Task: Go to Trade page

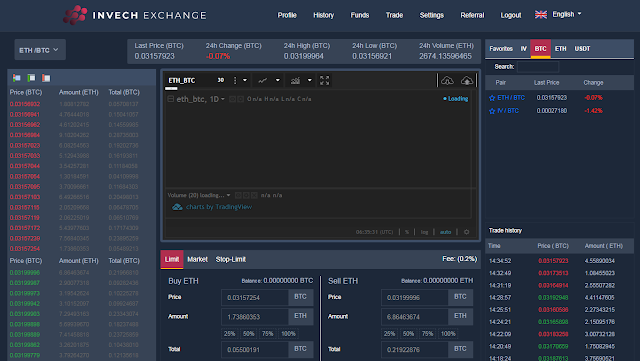Action: coord(394,15)
